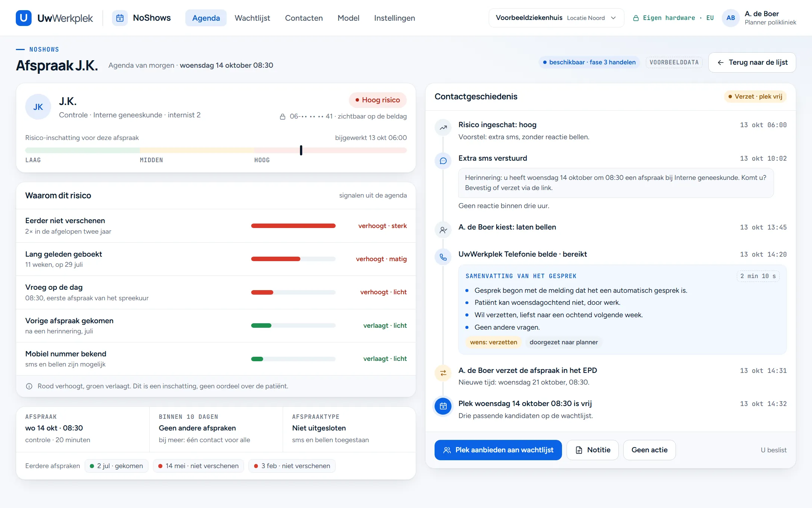Click the lock icon beside phone number

pos(282,117)
